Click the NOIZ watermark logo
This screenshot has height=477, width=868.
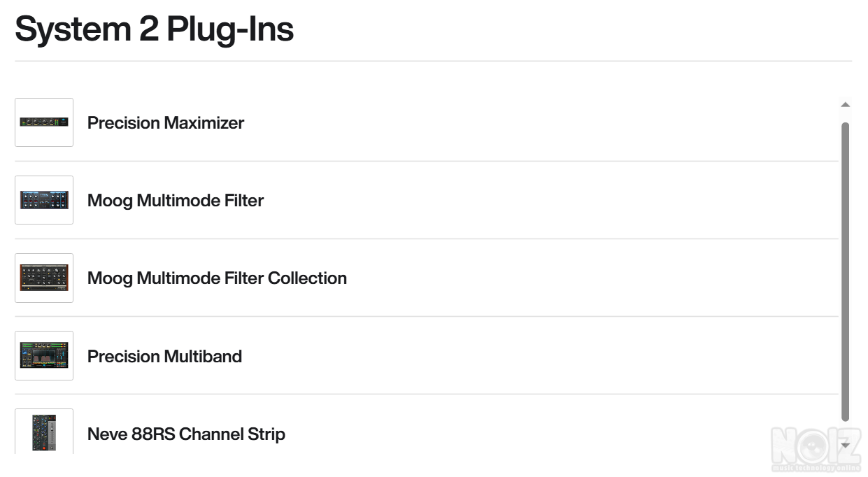pyautogui.click(x=816, y=448)
